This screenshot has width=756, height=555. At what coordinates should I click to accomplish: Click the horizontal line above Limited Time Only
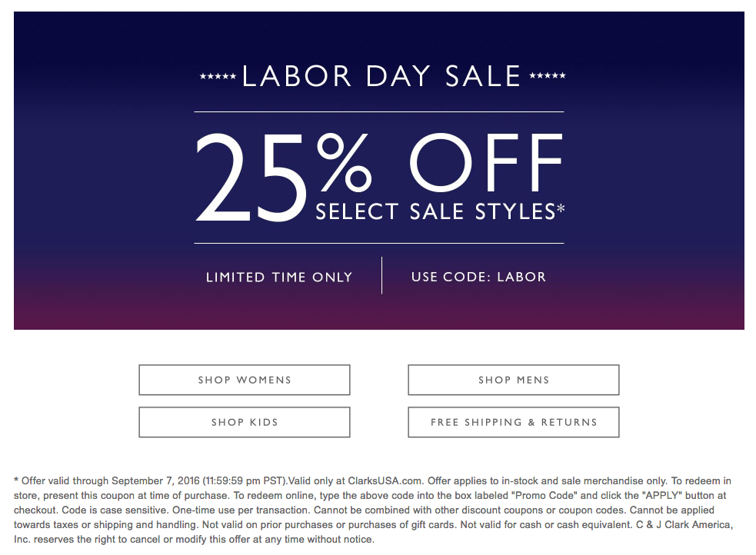pos(379,244)
